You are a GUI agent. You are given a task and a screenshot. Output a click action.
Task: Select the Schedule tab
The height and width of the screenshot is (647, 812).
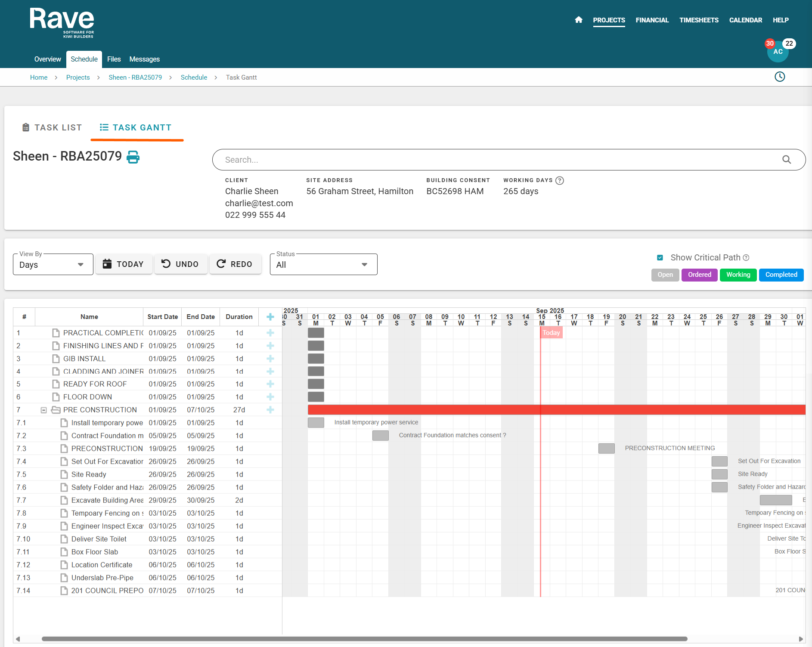(84, 59)
